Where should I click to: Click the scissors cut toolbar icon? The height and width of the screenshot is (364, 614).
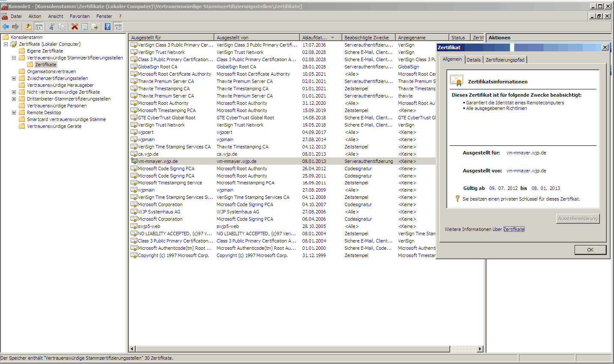pyautogui.click(x=51, y=27)
